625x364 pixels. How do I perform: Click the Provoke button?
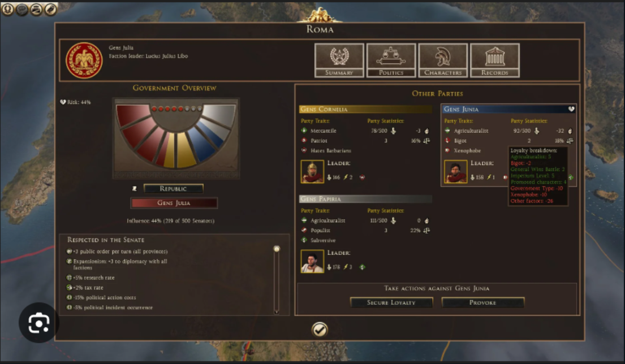coord(482,302)
